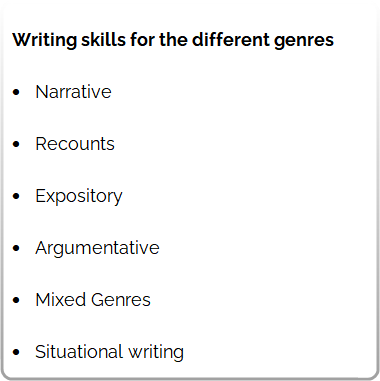Click the bullet dot beside Recounts
The image size is (380, 381).
point(16,144)
